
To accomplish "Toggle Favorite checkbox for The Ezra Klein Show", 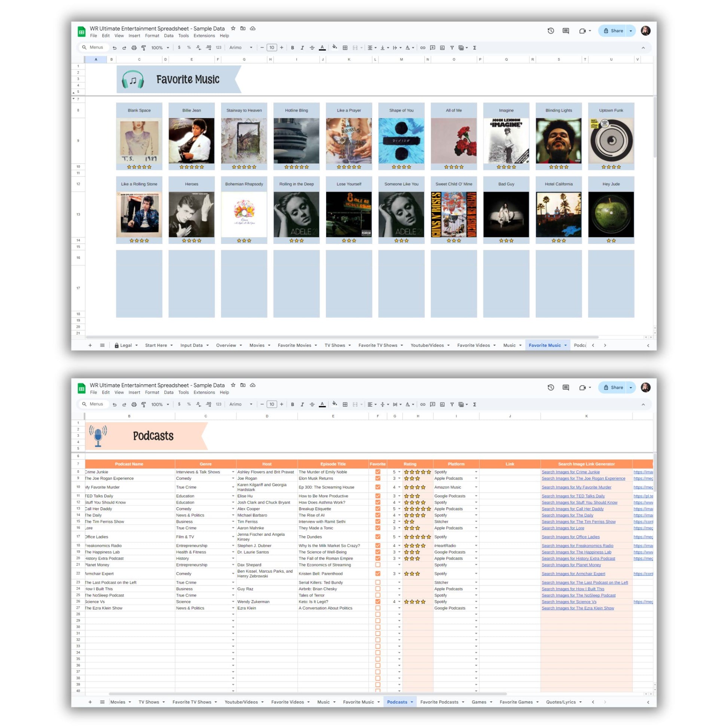I will pos(377,608).
